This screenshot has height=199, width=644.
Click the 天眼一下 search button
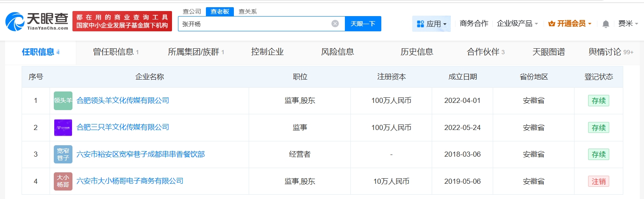(363, 24)
